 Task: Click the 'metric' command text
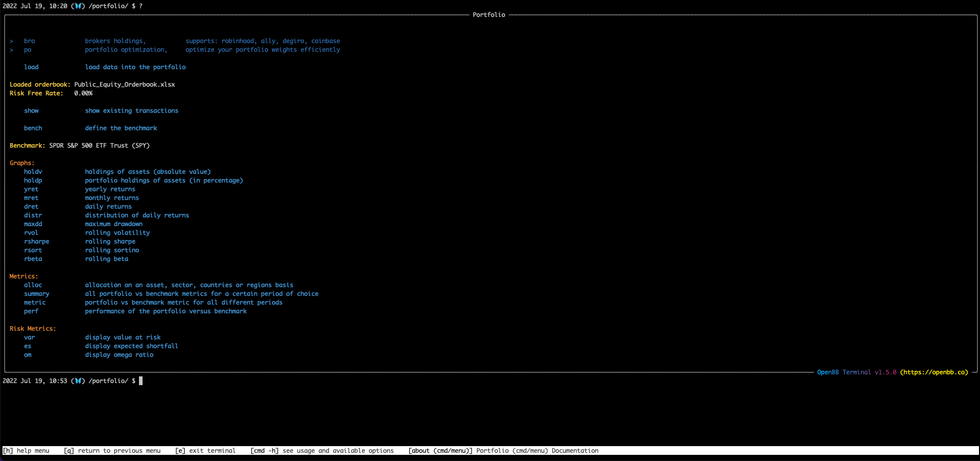[x=35, y=303]
